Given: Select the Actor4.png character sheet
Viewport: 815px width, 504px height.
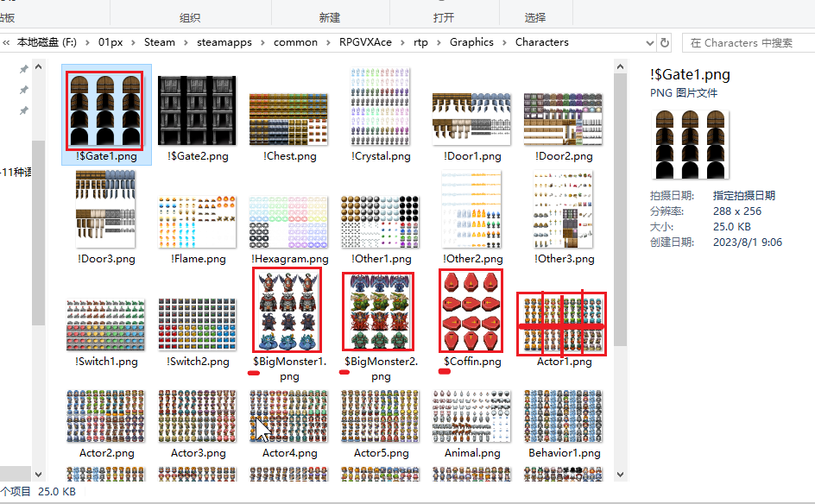Looking at the screenshot, I should click(288, 417).
